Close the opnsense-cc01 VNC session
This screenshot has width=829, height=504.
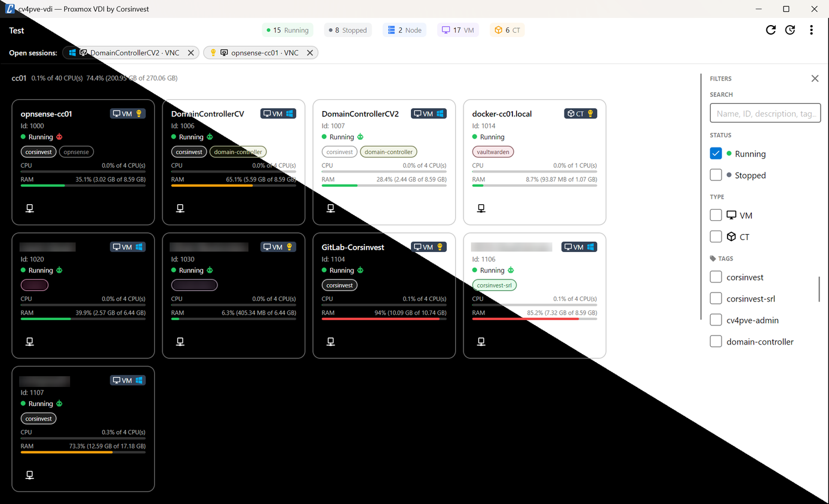[310, 53]
